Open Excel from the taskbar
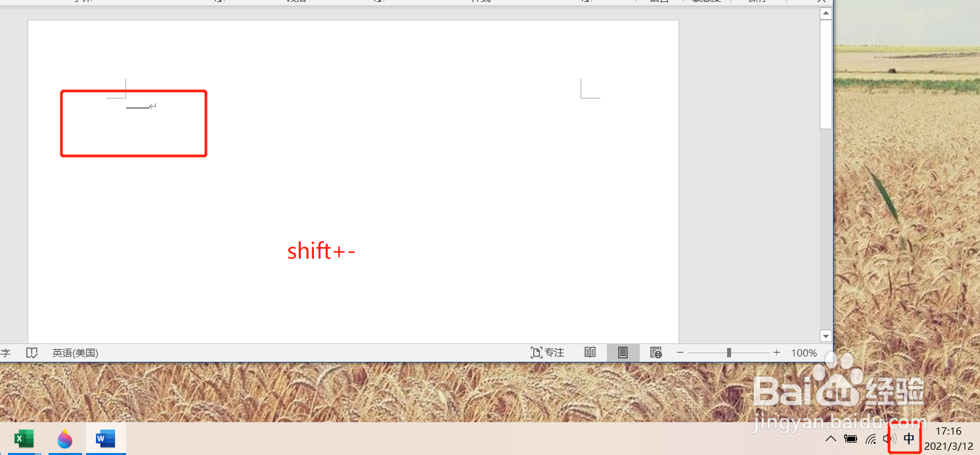Image resolution: width=980 pixels, height=455 pixels. [x=24, y=439]
